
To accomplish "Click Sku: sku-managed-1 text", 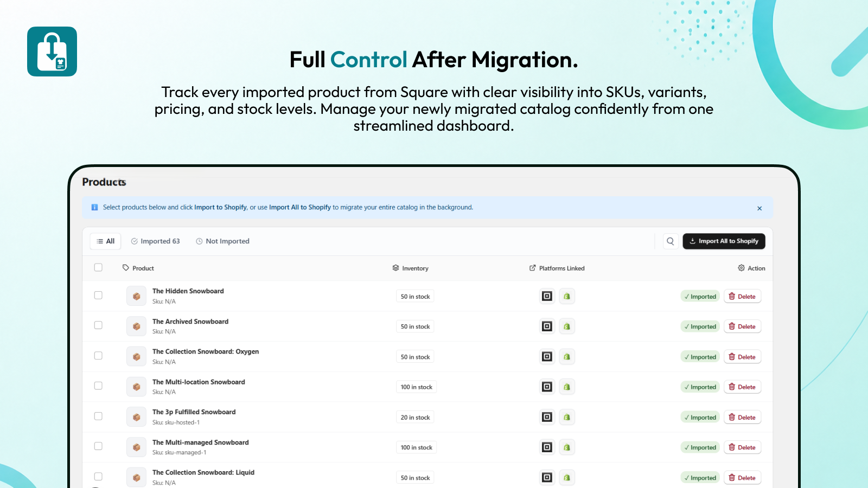I will click(179, 452).
